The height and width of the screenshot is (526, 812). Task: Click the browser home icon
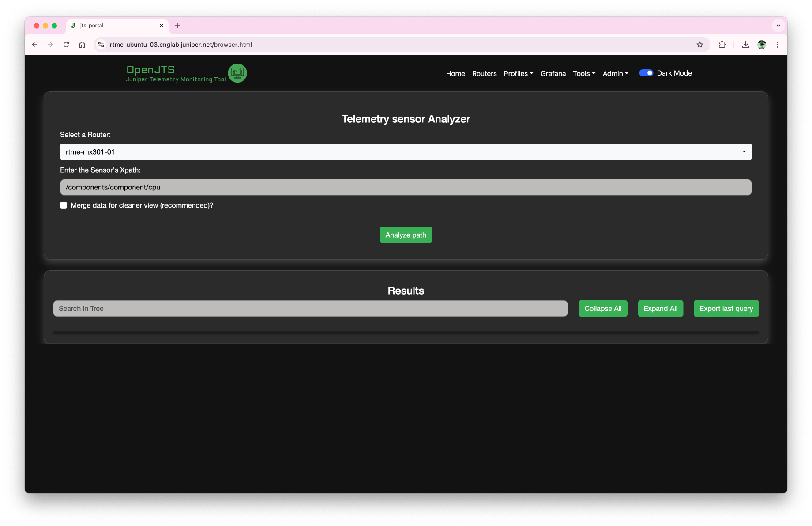[82, 45]
